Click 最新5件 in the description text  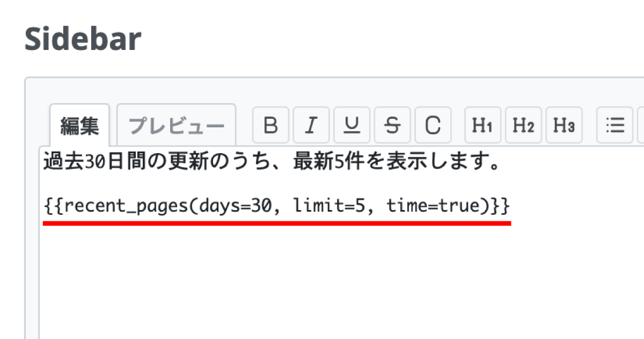pyautogui.click(x=322, y=162)
